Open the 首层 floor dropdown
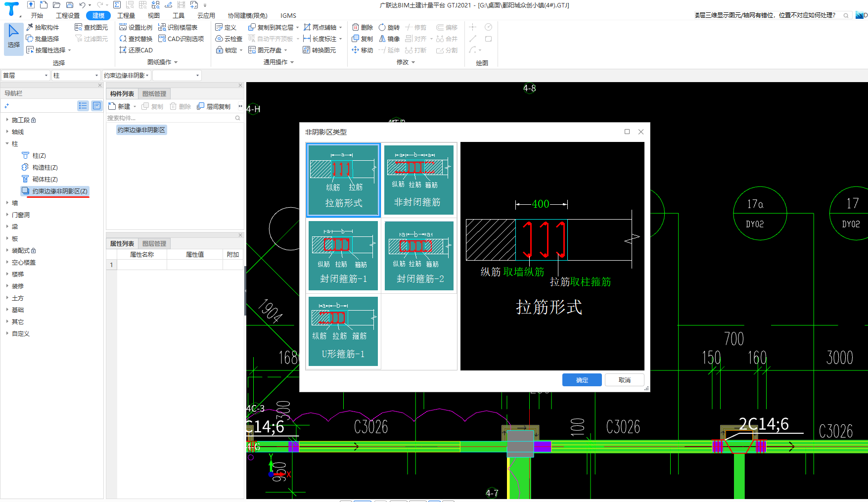This screenshot has width=868, height=502. click(25, 75)
